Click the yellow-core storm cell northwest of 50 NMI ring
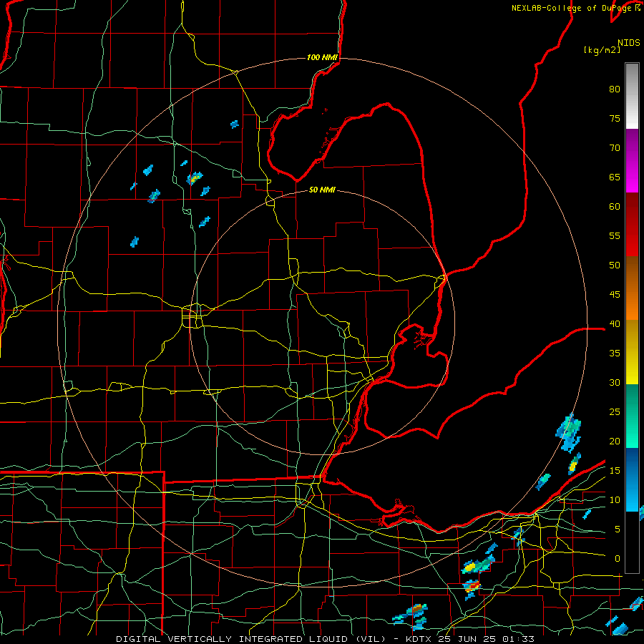The height and width of the screenshot is (644, 644). 194,178
